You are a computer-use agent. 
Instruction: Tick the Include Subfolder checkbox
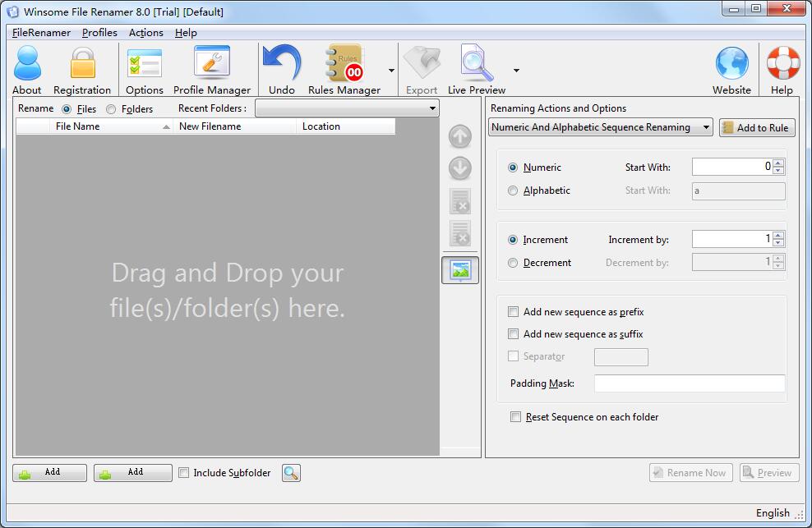pos(184,473)
